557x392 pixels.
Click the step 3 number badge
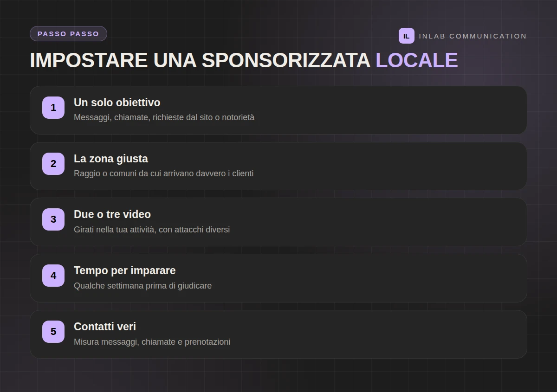coord(53,219)
